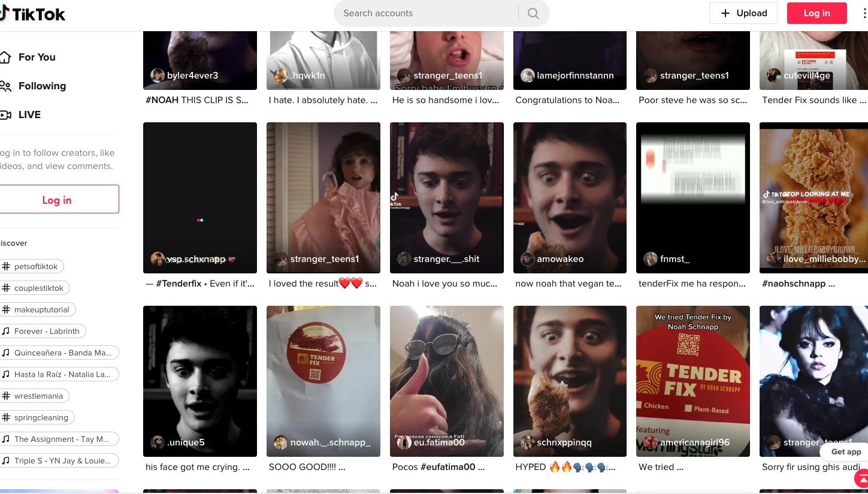This screenshot has width=868, height=494.
Task: Open the springcleaning hashtag
Action: [37, 418]
